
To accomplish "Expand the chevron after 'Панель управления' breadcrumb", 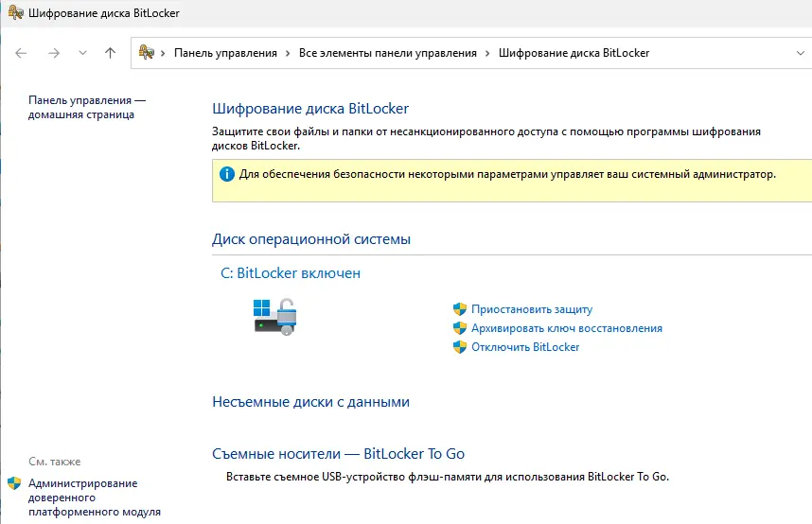I will pos(288,53).
